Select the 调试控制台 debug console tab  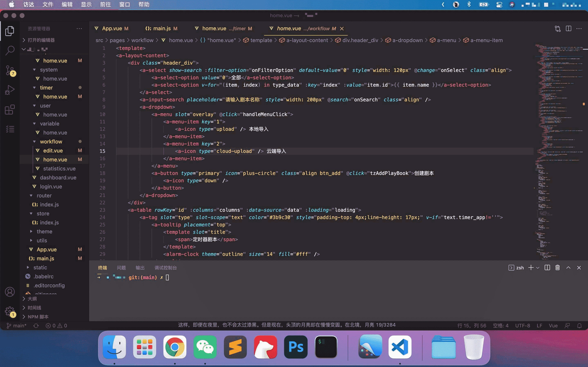click(x=166, y=268)
